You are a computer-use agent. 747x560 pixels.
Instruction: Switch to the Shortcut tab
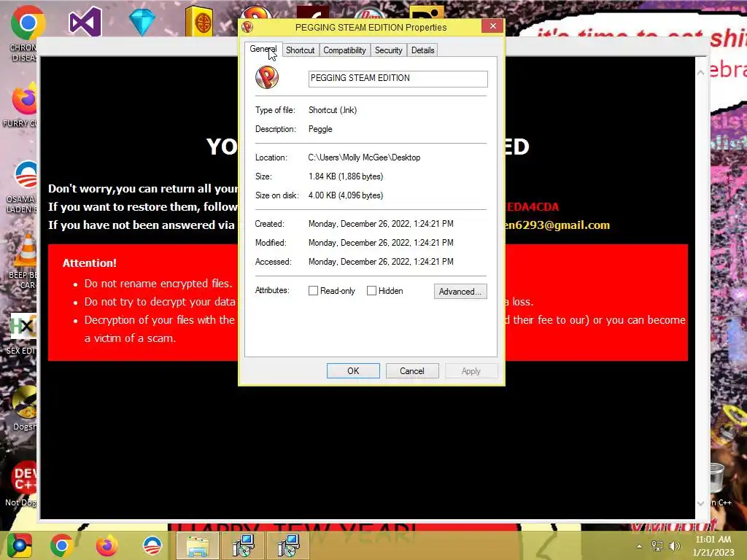(x=300, y=50)
